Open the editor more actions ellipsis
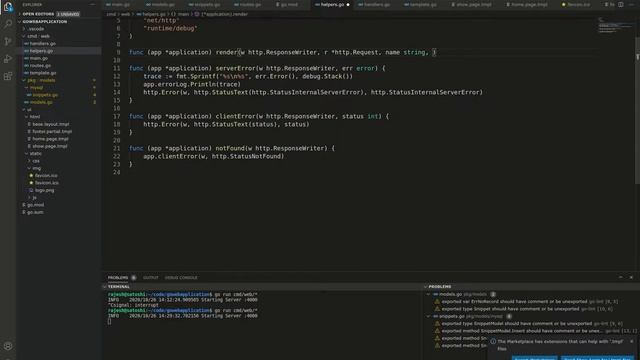 (631, 4)
